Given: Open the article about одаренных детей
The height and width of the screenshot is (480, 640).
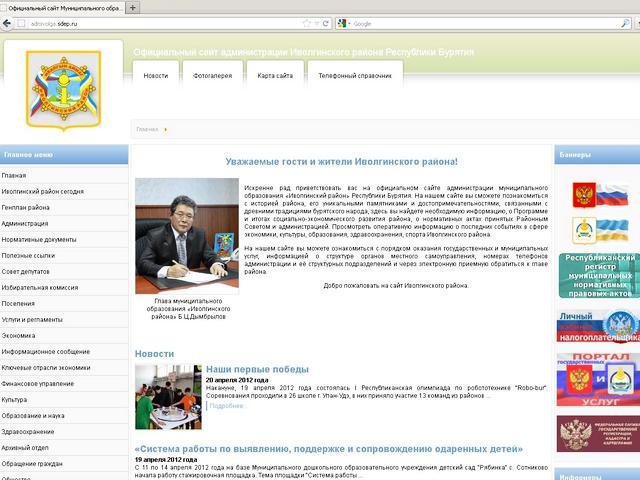Looking at the screenshot, I should (329, 449).
